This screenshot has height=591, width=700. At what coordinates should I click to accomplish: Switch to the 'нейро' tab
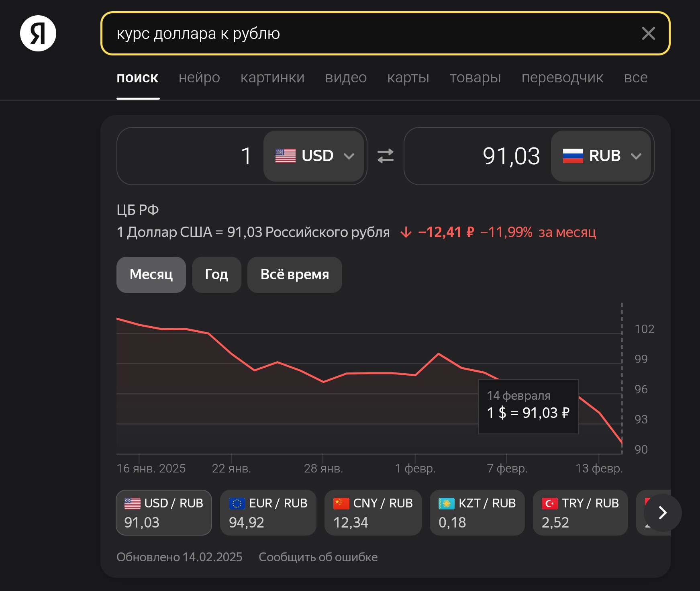(x=199, y=77)
